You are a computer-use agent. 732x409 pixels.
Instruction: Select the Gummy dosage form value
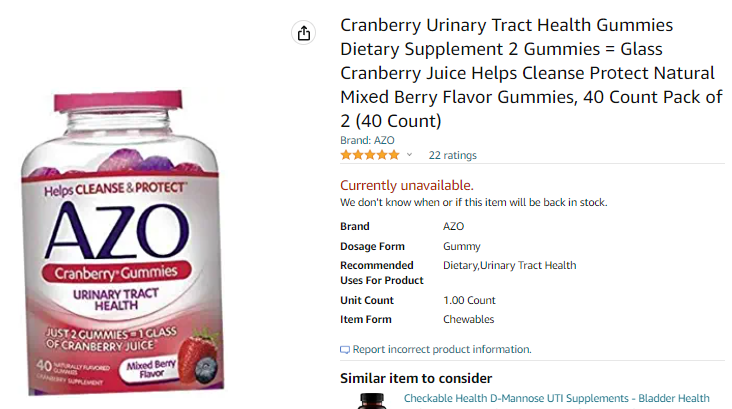(462, 247)
